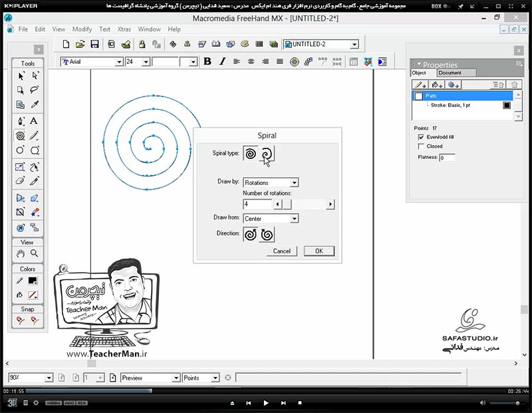Activate the Zoom magnifier tool
532x413 pixels.
coord(35,253)
